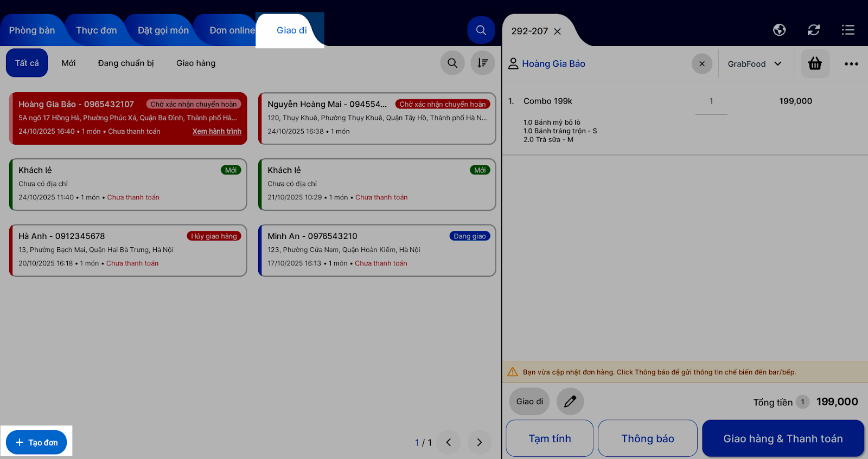Click the customer profile icon
868x459 pixels.
513,64
